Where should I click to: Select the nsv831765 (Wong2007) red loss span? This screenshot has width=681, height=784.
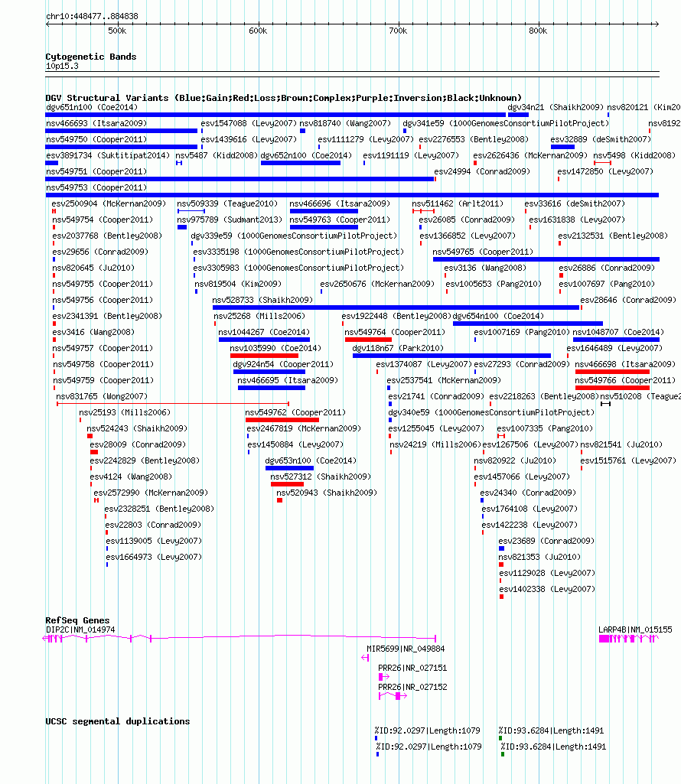173,404
